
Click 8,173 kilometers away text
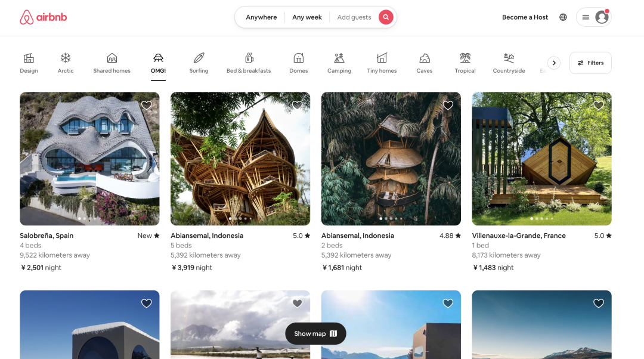pyautogui.click(x=506, y=255)
